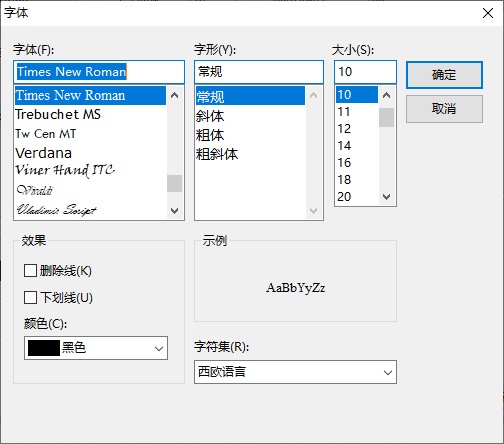This screenshot has width=504, height=444.
Task: Select Vladimir Script font
Action: click(90, 210)
